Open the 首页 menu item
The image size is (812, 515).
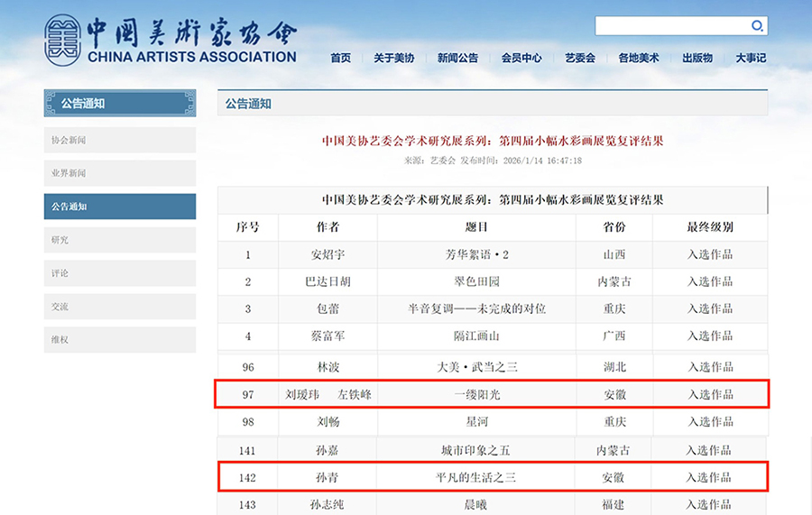tap(340, 58)
